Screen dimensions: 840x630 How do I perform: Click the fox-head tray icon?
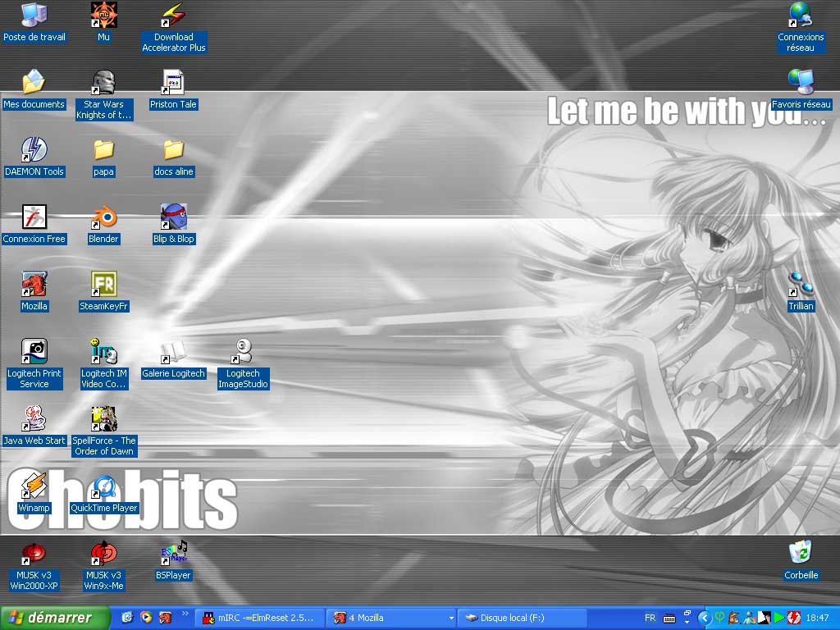click(734, 618)
